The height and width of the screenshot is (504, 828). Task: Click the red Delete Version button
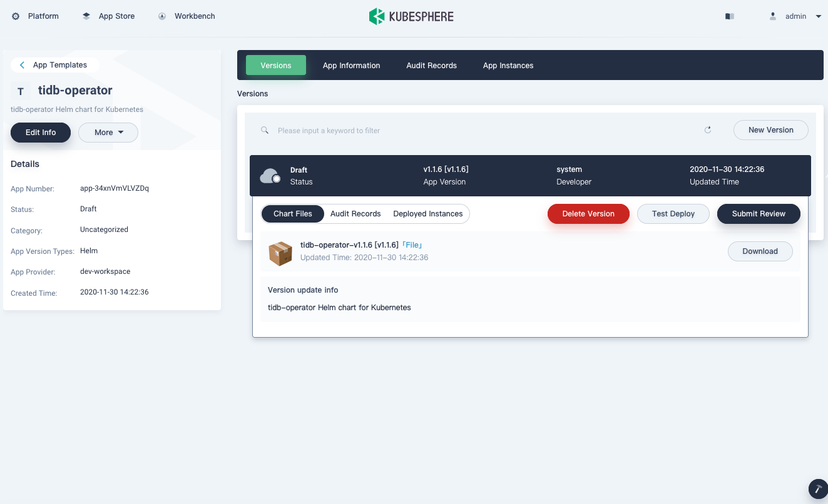pyautogui.click(x=588, y=214)
